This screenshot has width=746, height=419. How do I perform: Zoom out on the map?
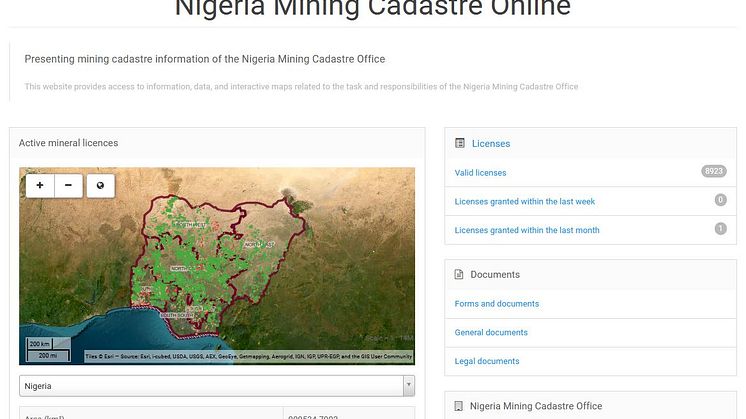69,185
